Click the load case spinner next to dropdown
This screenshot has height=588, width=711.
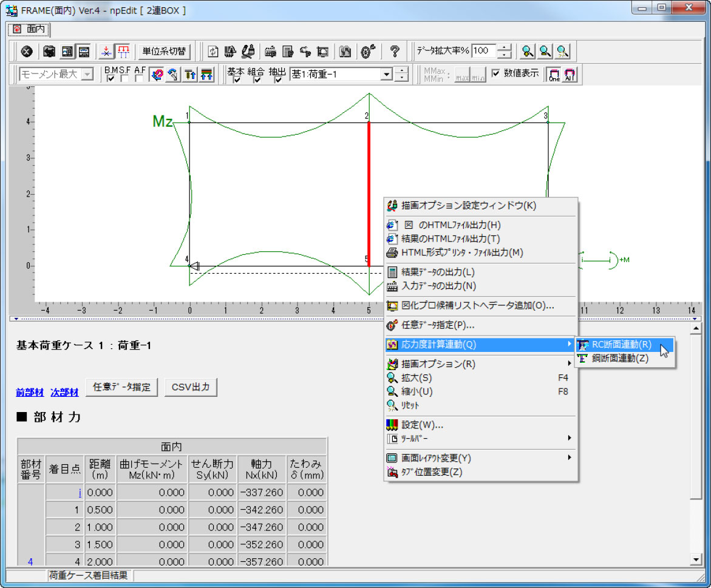coord(402,74)
